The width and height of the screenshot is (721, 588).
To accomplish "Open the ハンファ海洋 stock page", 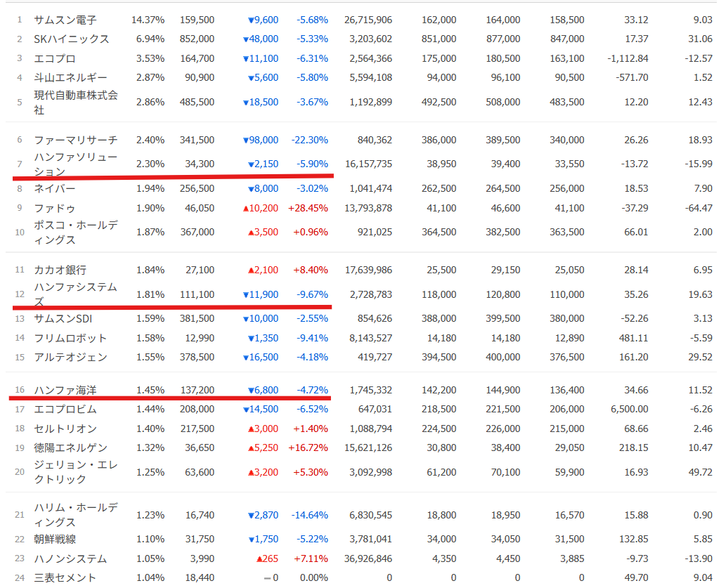I will [x=65, y=390].
